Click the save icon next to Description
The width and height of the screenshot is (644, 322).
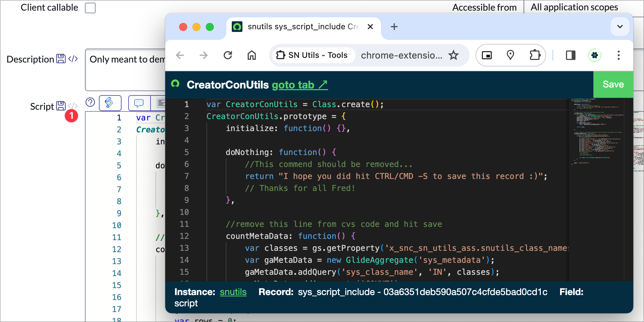61,59
